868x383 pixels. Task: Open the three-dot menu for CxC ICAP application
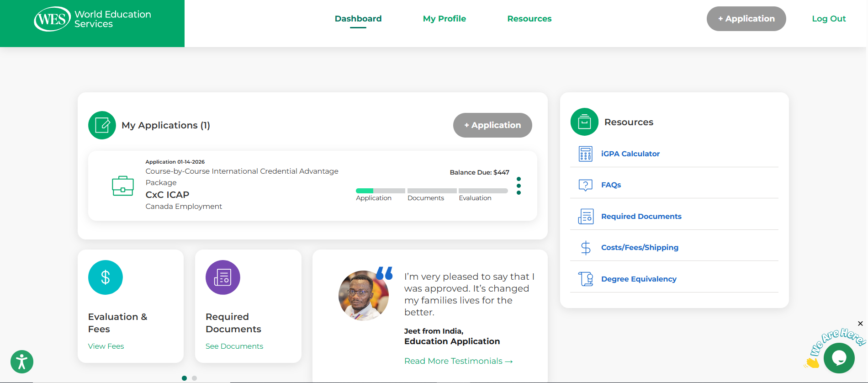pyautogui.click(x=519, y=186)
